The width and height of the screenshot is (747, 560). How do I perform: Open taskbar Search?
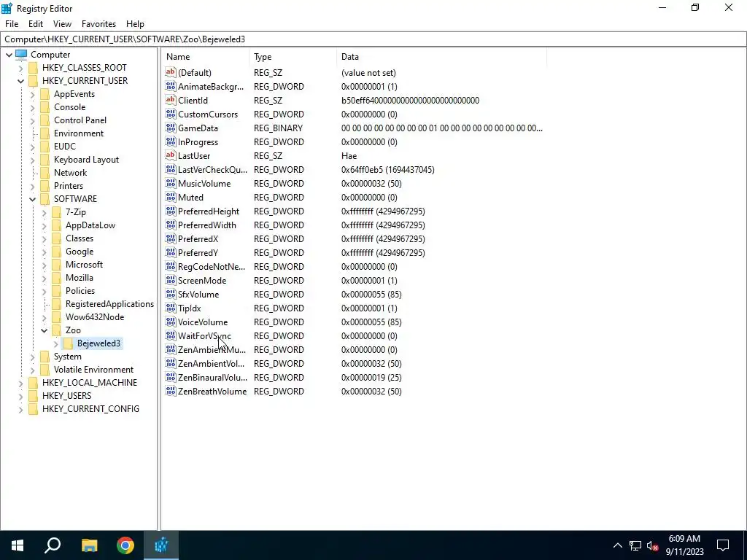(x=53, y=545)
